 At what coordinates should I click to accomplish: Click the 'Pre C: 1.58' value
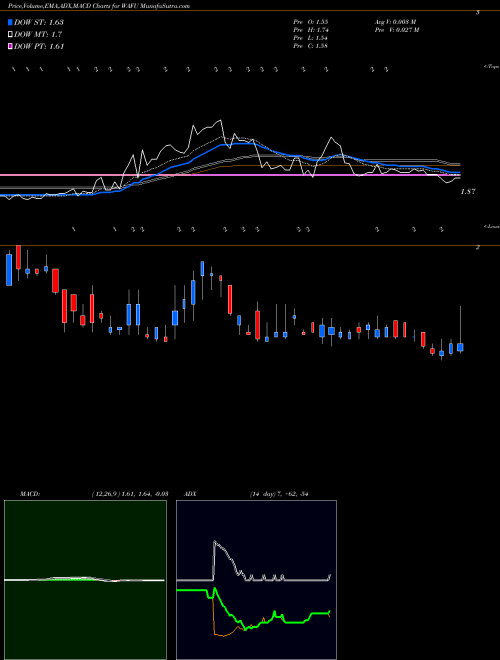311,45
